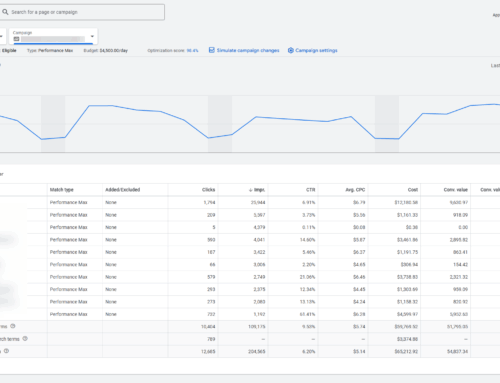Click the '$3,374.88' cost cell
The image size is (500, 383).
[407, 339]
